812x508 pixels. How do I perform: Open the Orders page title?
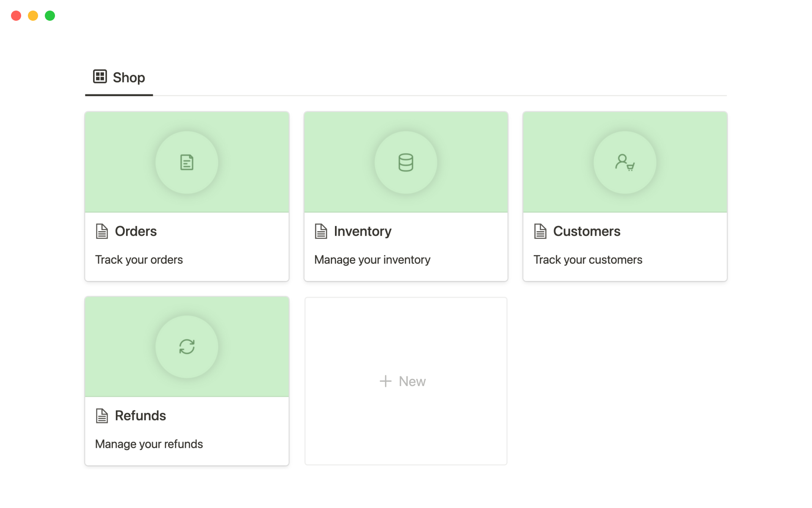point(136,232)
